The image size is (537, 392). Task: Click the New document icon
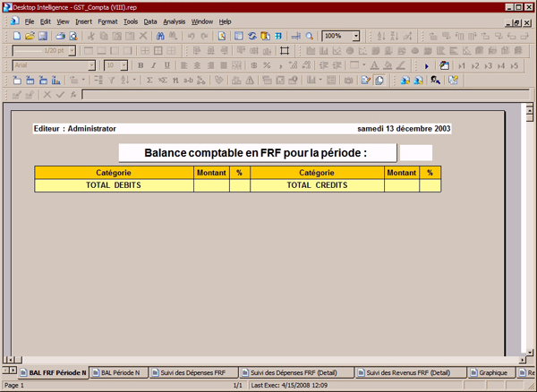point(17,36)
